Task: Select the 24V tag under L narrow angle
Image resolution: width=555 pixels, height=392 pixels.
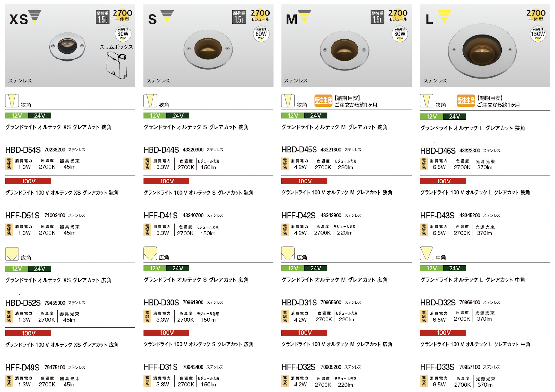Action: [x=454, y=116]
